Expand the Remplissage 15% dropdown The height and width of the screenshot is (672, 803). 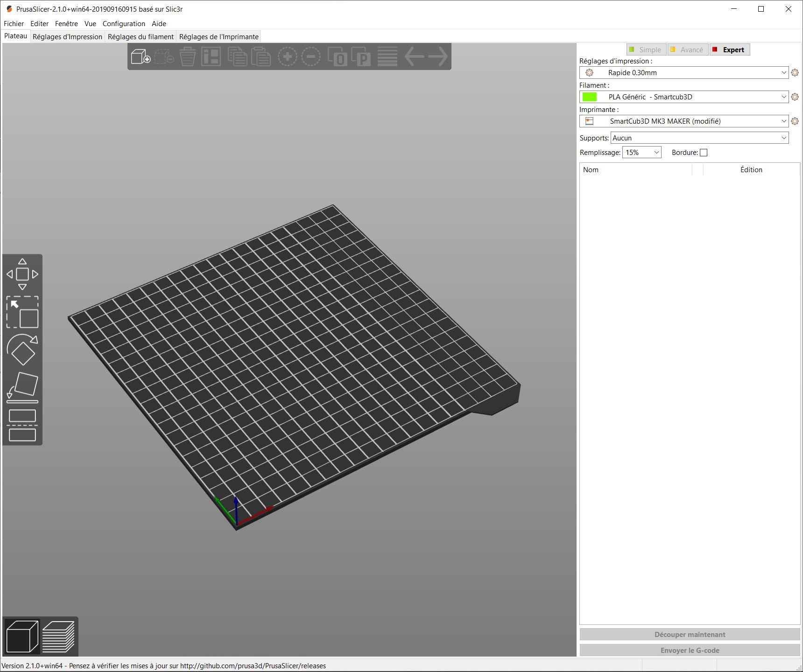point(641,153)
